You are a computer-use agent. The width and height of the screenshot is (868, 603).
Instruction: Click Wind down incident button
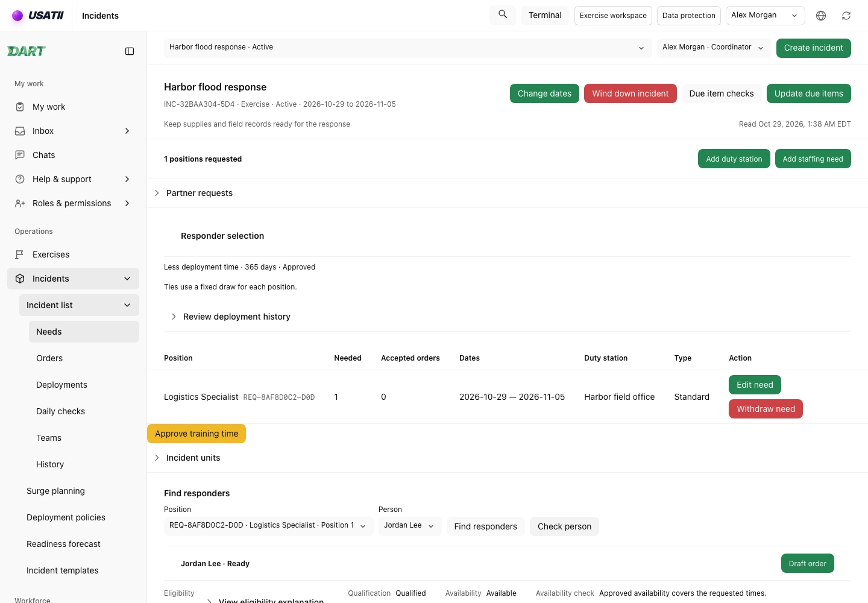click(x=630, y=93)
